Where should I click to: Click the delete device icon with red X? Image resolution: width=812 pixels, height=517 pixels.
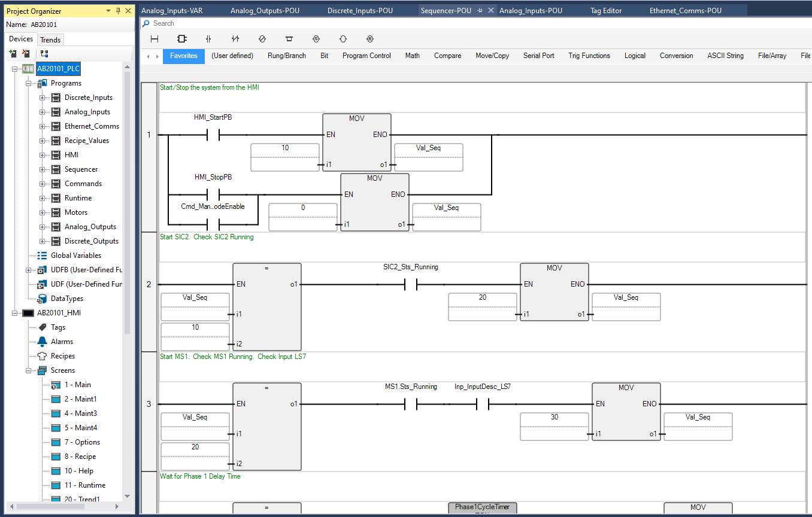pyautogui.click(x=26, y=53)
